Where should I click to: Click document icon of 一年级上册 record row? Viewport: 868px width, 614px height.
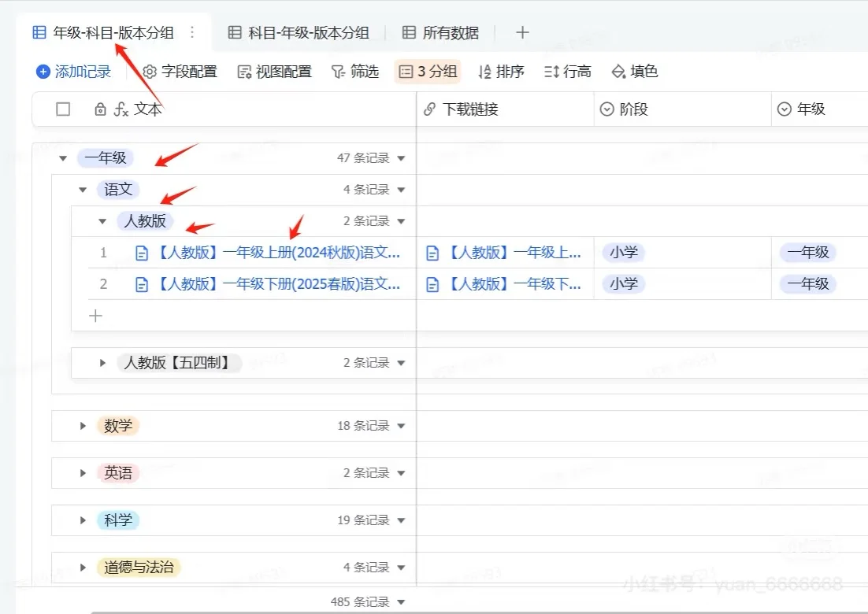[142, 253]
